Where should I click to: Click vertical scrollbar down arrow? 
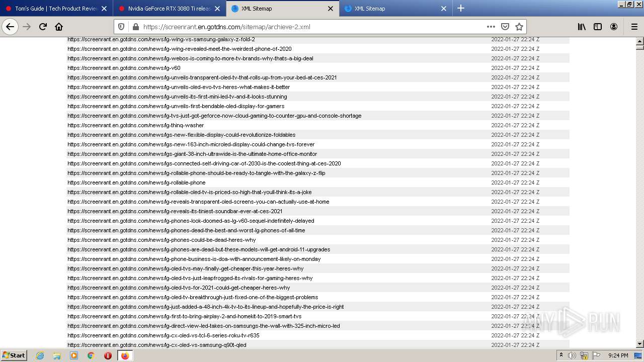click(x=640, y=344)
